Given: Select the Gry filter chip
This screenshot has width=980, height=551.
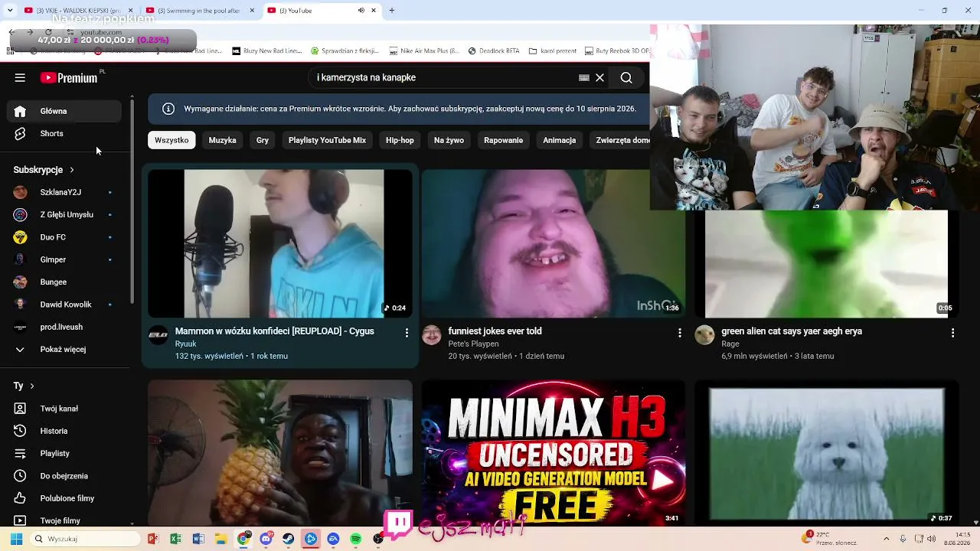Looking at the screenshot, I should tap(263, 140).
